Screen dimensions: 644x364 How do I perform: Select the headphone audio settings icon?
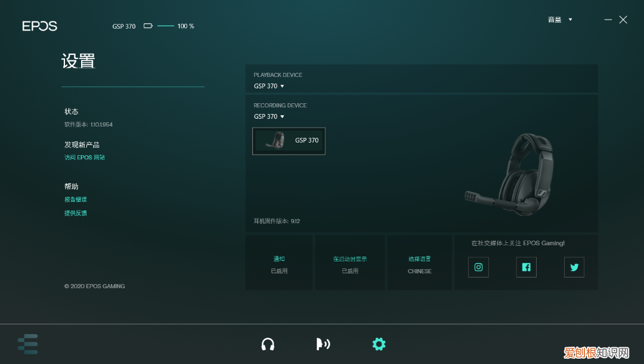click(x=268, y=344)
